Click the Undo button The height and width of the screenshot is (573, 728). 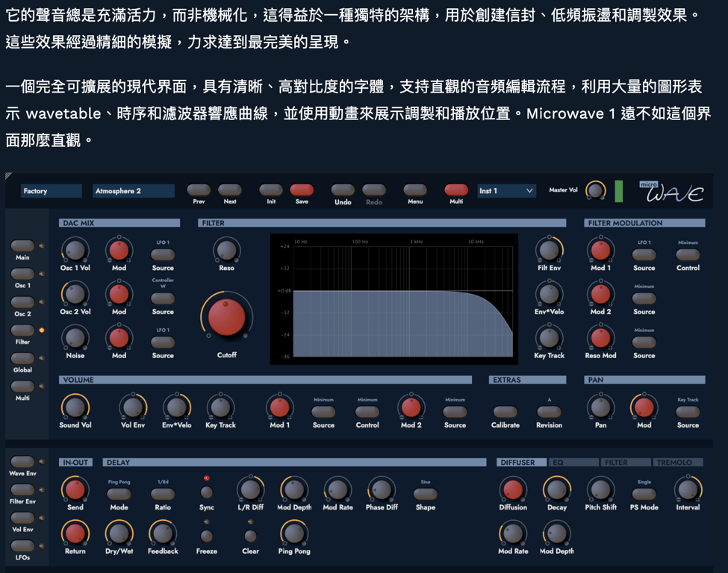343,190
